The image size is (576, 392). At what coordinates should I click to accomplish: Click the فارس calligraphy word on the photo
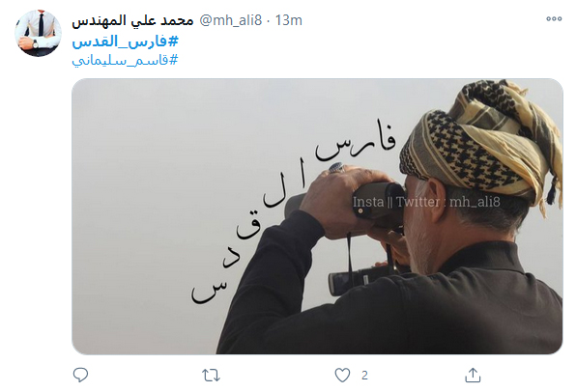356,144
